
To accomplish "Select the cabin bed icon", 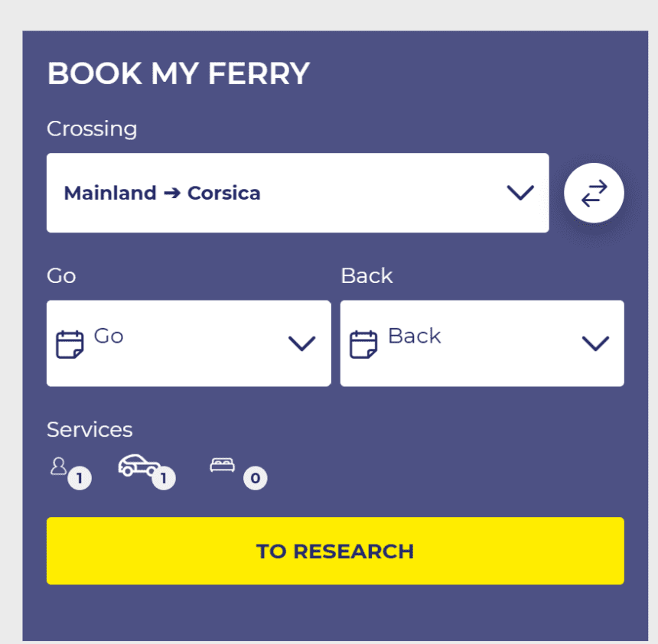I will 222,465.
